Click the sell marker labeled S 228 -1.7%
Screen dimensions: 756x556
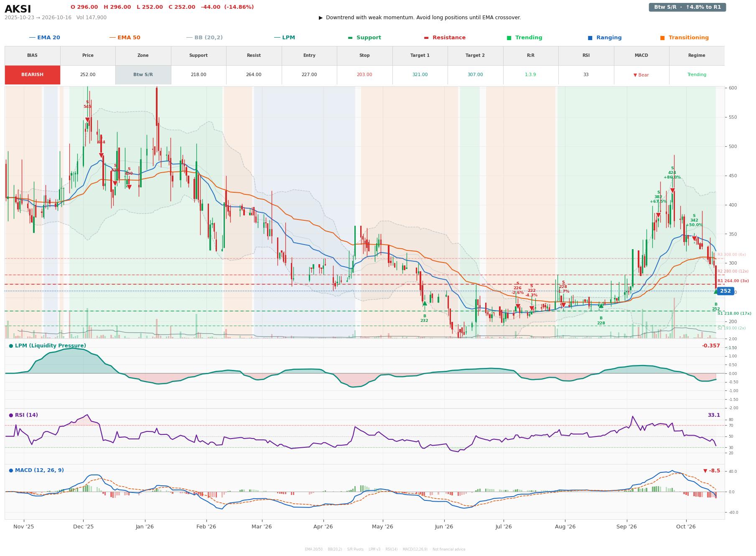pos(563,305)
